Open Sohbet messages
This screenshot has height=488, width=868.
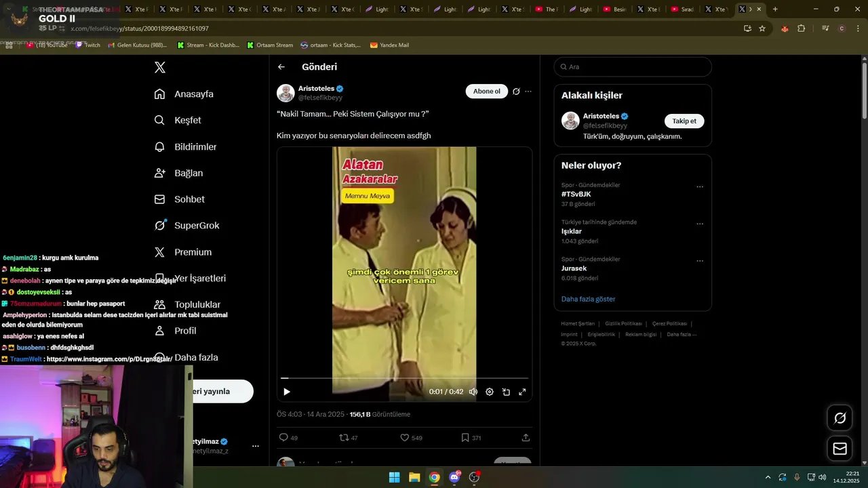point(179,199)
